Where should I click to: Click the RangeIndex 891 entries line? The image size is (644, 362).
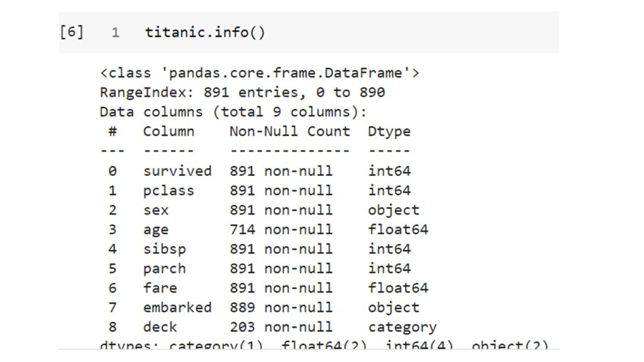click(242, 93)
